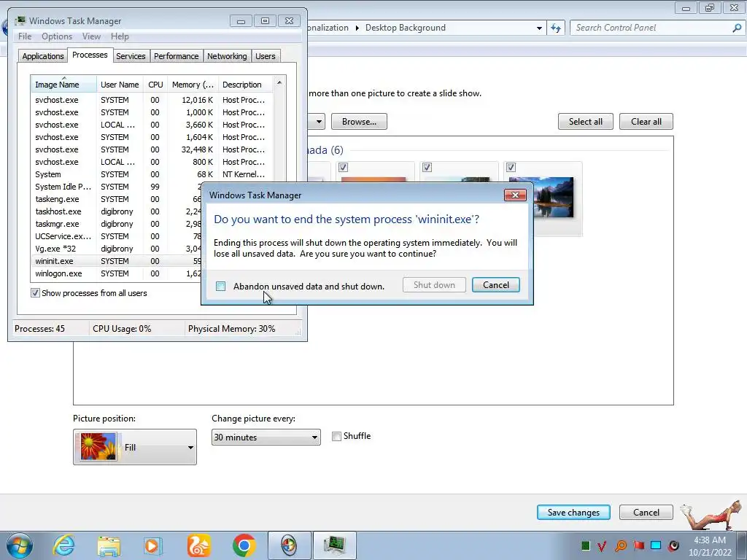Click Cancel in the wininit.exe dialog
The height and width of the screenshot is (560, 747).
point(495,285)
